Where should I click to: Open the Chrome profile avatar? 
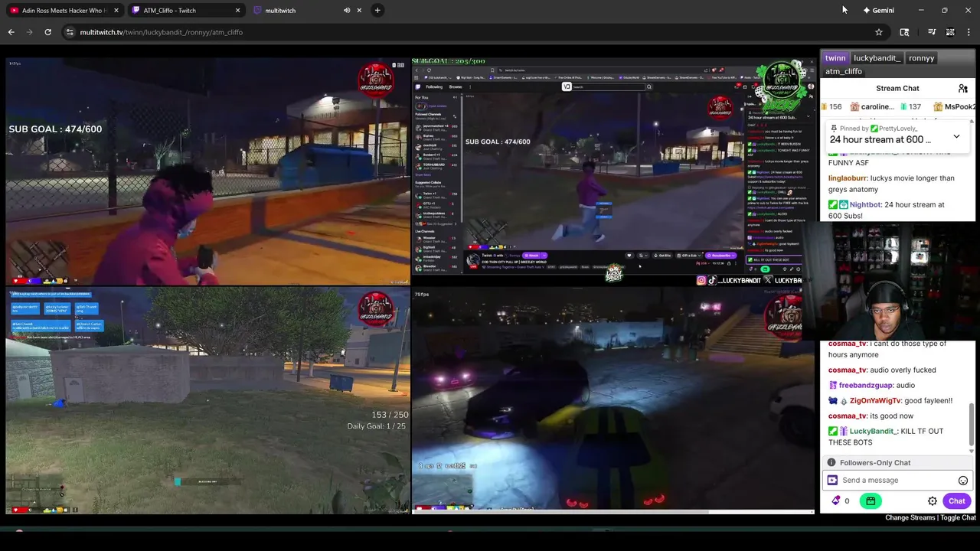(x=950, y=32)
